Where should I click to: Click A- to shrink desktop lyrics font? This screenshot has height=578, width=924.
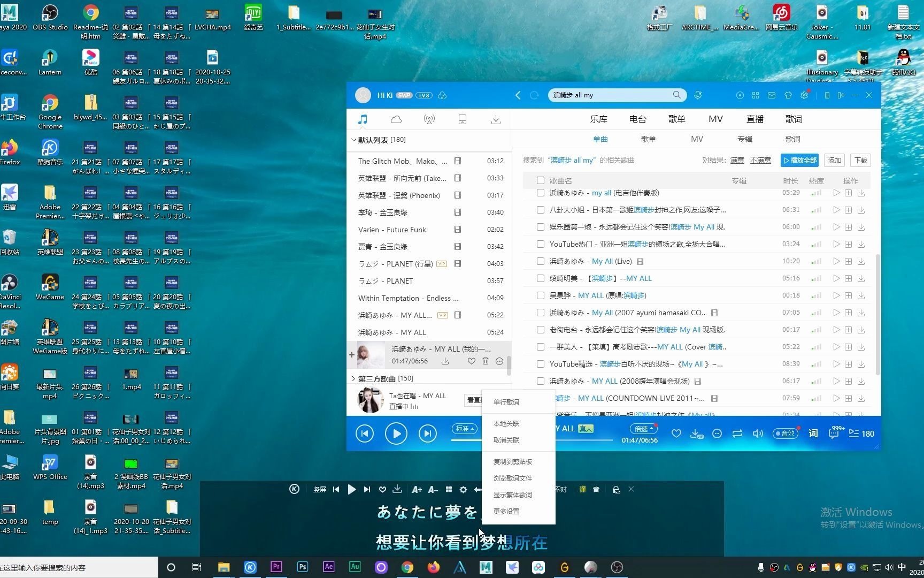click(433, 489)
